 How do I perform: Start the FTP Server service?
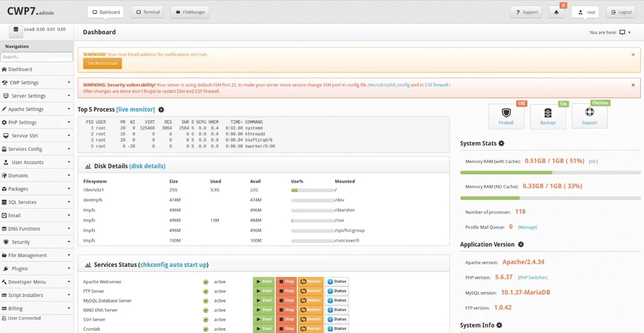coord(264,291)
